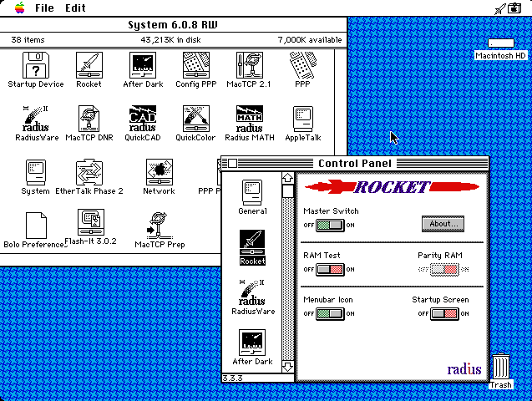Screen dimensions: 532x401
Task: Click the '43,213K in disk' text
Action: pos(170,40)
